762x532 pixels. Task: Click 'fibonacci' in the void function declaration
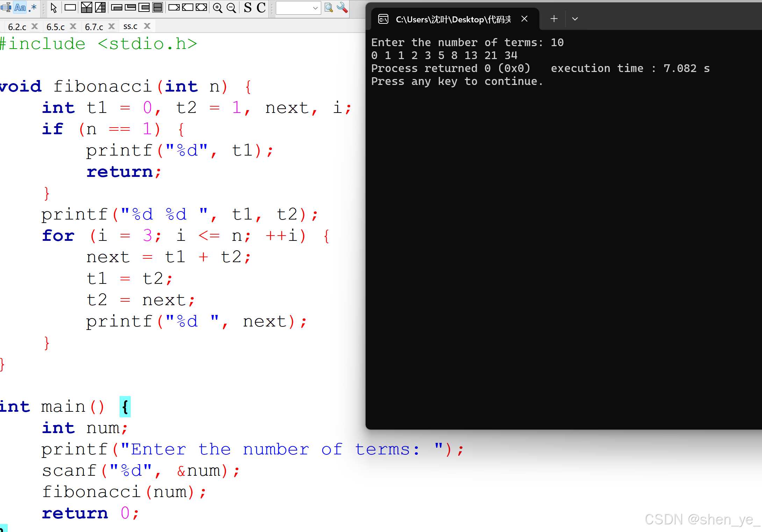[x=102, y=86]
